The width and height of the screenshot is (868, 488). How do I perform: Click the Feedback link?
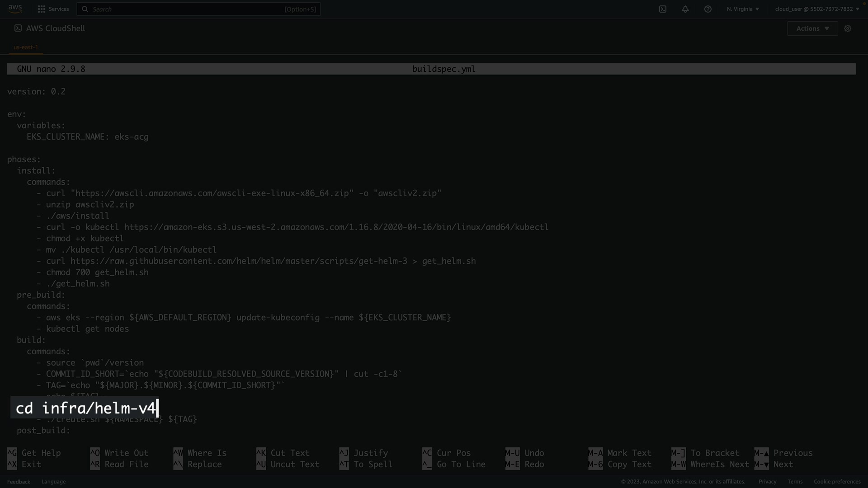tap(19, 482)
